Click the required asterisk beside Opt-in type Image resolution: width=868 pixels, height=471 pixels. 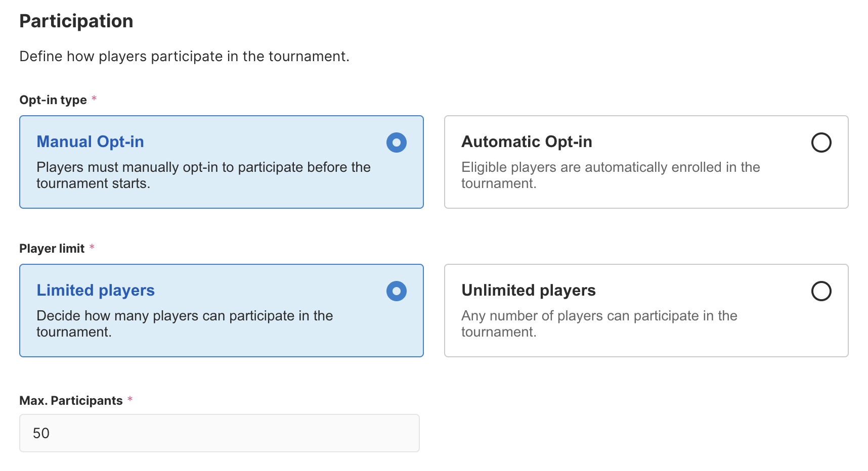94,99
